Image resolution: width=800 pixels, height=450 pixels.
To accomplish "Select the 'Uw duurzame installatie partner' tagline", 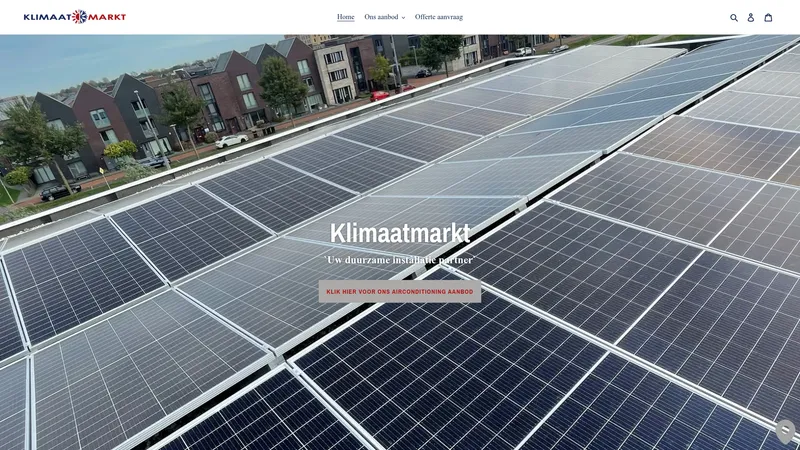I will tap(400, 260).
